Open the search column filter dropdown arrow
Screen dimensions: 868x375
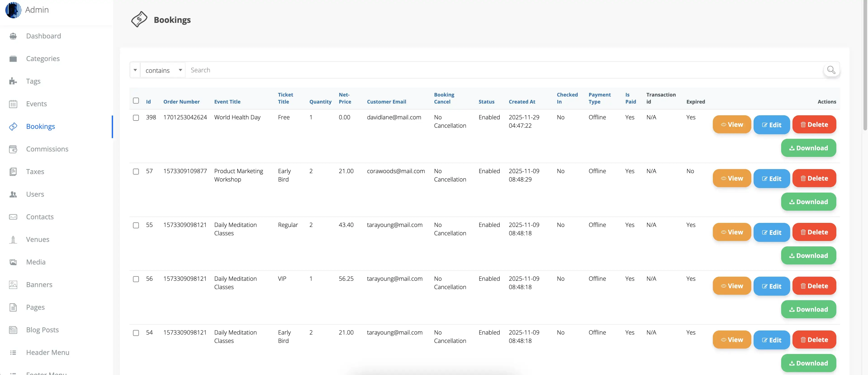pos(135,70)
